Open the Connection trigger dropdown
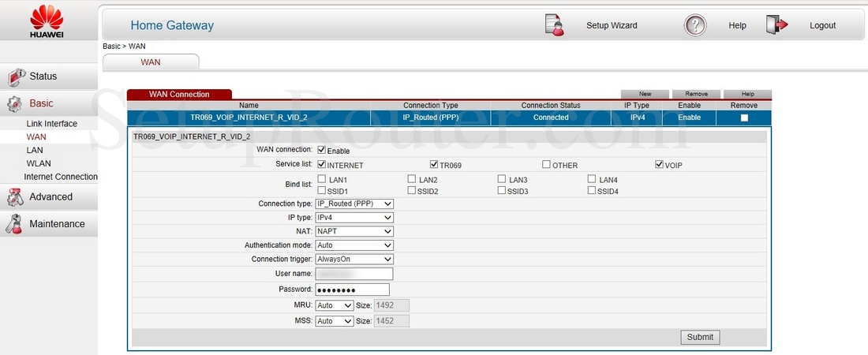 point(354,260)
